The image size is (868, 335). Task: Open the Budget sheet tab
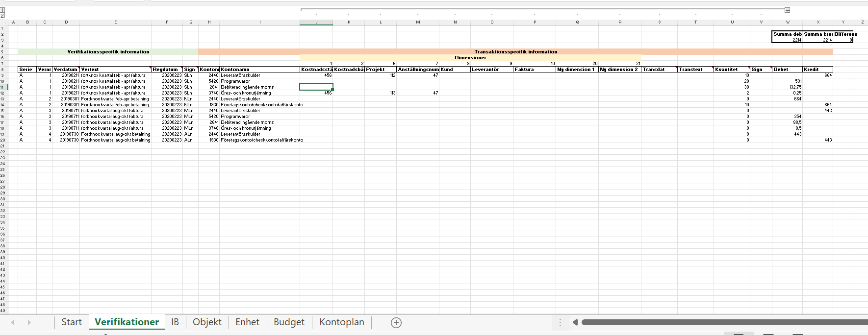point(289,322)
